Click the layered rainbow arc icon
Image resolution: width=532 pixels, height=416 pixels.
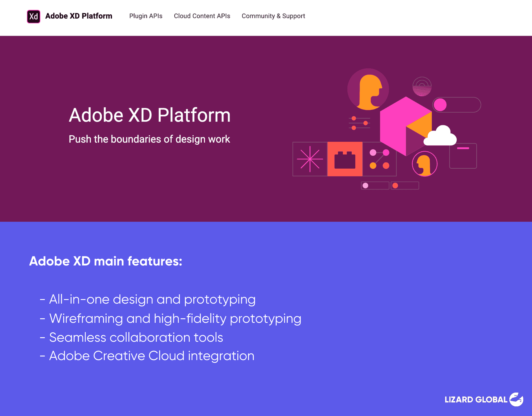coord(422,86)
